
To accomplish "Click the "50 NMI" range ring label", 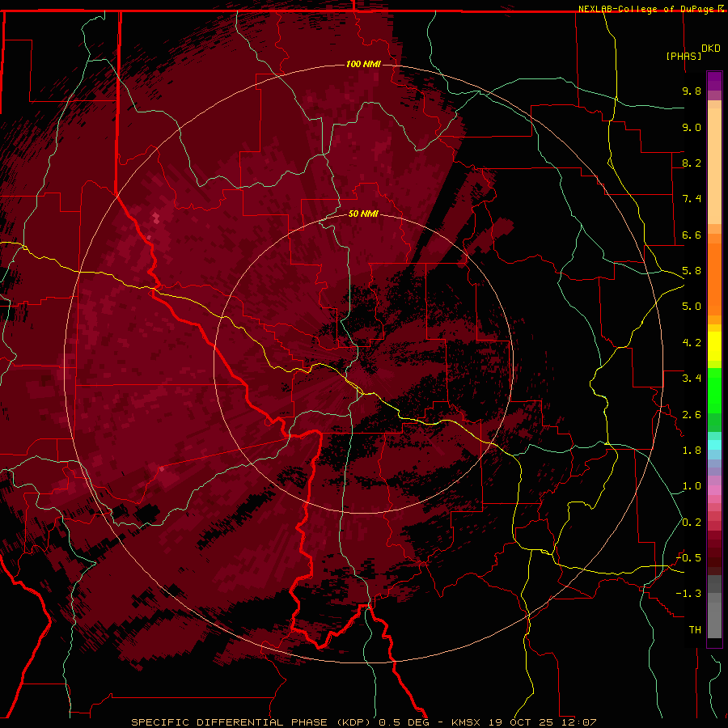I will (363, 214).
